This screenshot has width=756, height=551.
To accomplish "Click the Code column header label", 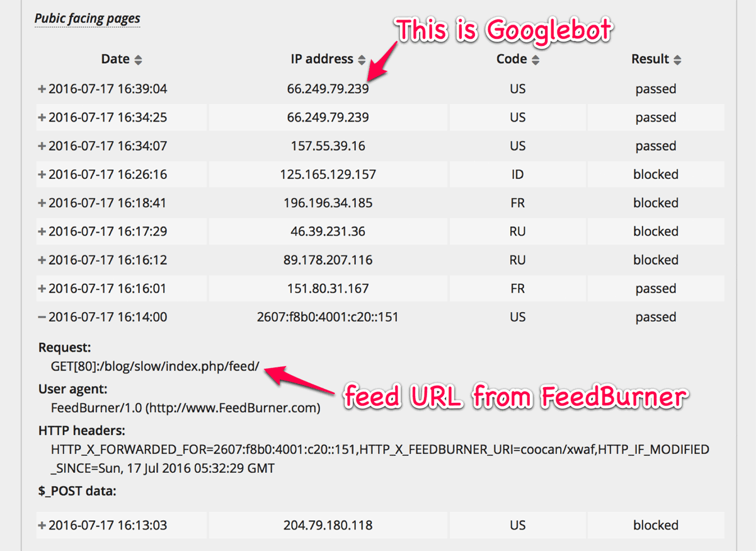I will [x=512, y=59].
